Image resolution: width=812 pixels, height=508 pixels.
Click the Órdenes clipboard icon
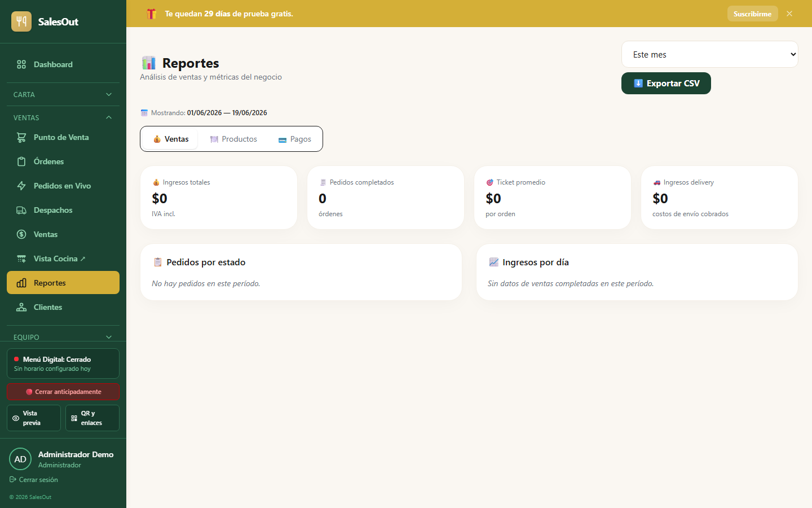21,161
